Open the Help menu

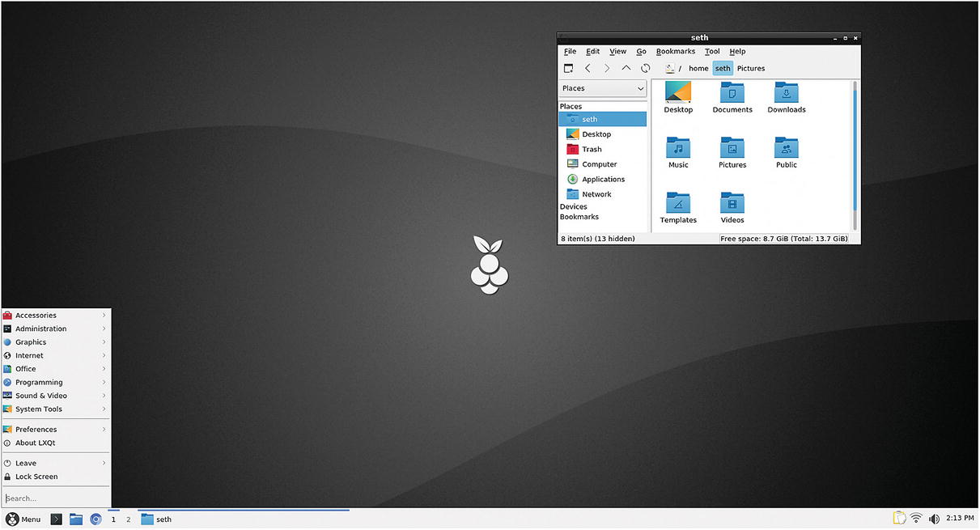click(x=737, y=51)
